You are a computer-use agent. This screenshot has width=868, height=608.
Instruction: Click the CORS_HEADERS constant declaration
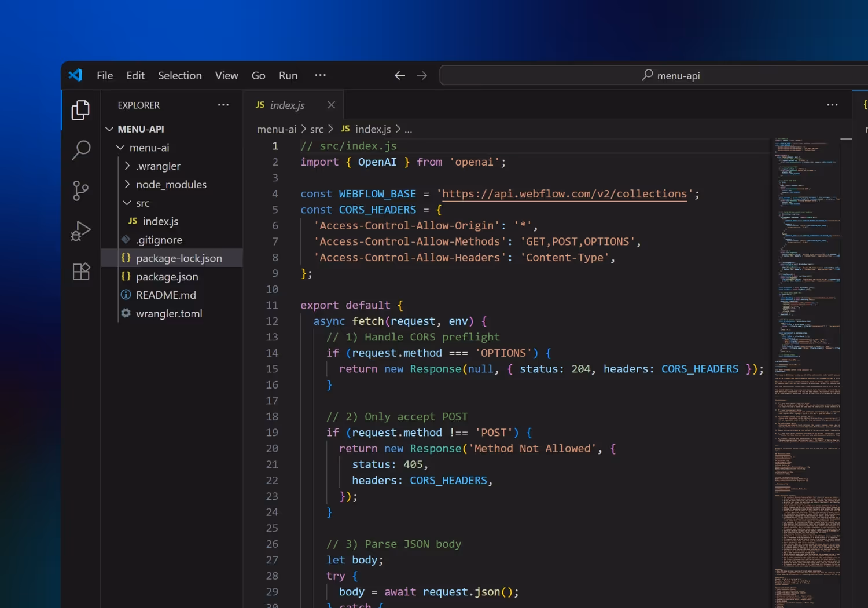[x=377, y=210]
